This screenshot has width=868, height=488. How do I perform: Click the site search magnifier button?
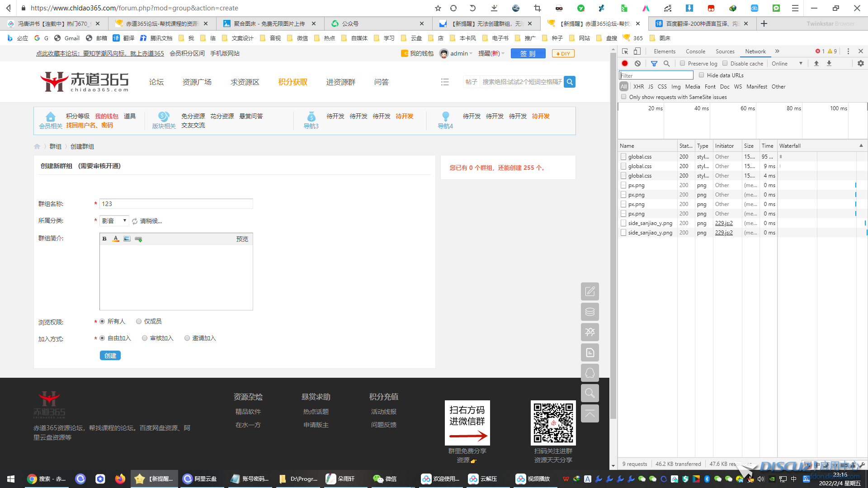pos(570,82)
